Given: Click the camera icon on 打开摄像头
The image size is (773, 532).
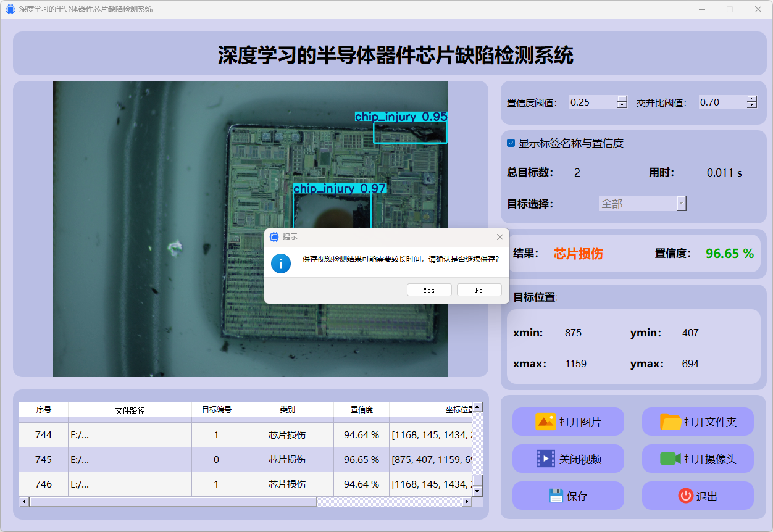Looking at the screenshot, I should click(670, 459).
